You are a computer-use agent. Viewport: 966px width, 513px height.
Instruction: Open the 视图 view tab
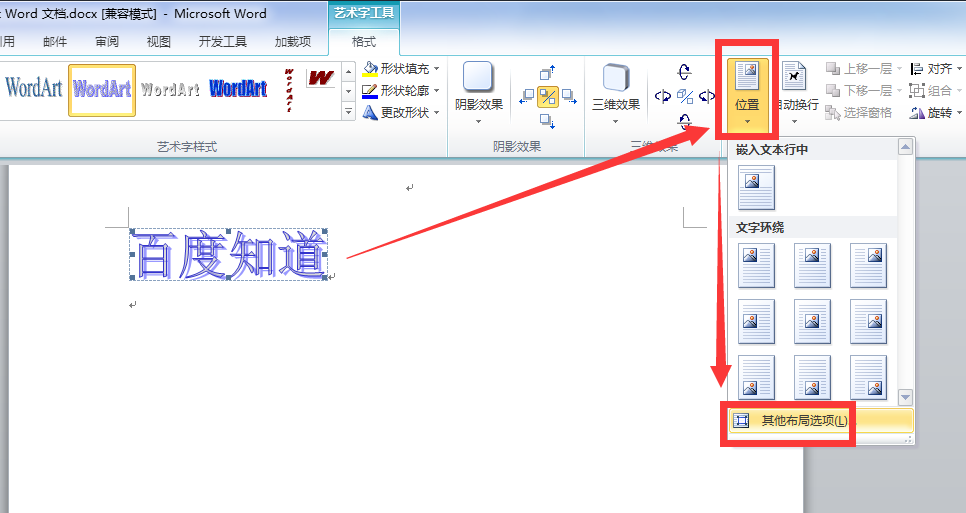[x=158, y=41]
